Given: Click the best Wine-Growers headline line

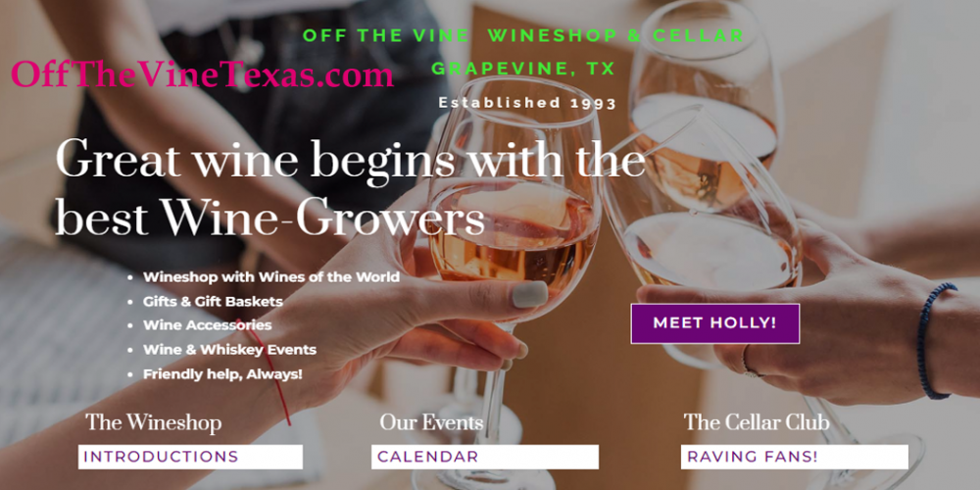Looking at the screenshot, I should click(x=270, y=219).
